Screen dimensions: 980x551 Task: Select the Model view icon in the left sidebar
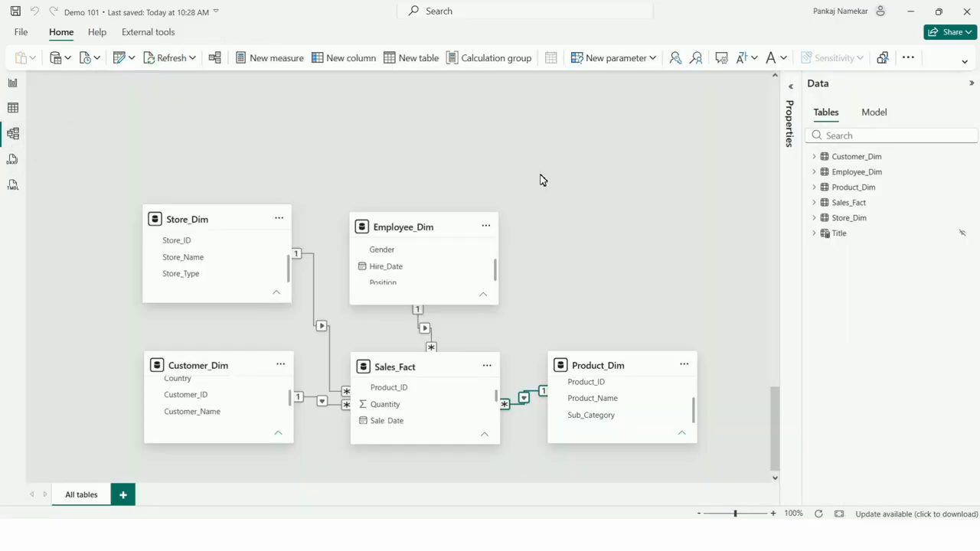click(x=13, y=134)
